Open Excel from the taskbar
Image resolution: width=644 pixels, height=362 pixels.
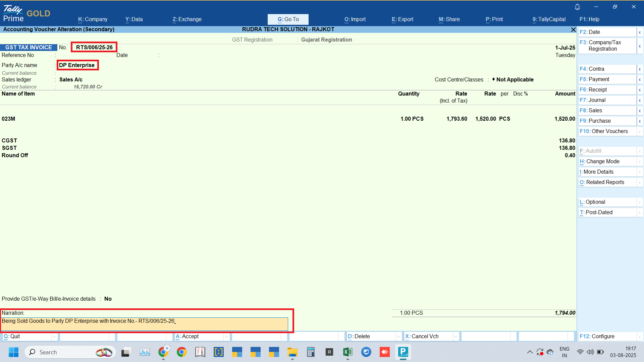(x=347, y=352)
